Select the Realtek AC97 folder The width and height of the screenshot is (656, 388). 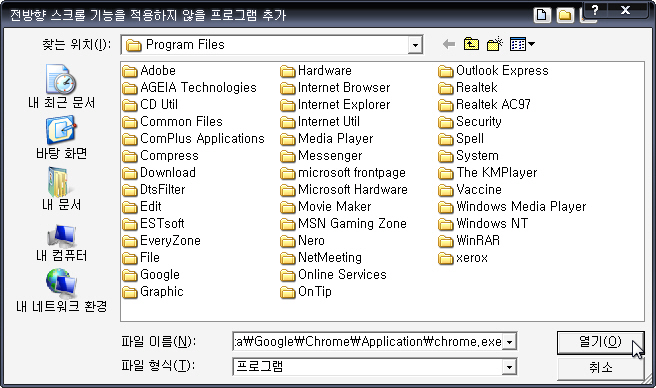coord(484,105)
